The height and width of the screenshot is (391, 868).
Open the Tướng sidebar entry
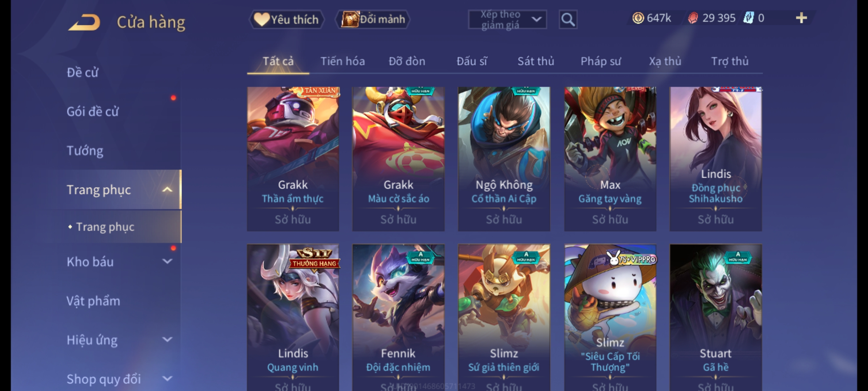85,150
